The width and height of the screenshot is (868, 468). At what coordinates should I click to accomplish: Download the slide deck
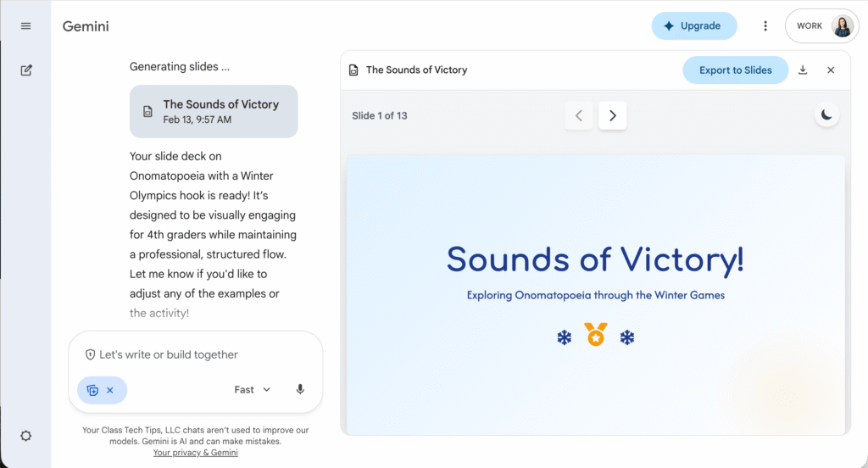coord(803,70)
